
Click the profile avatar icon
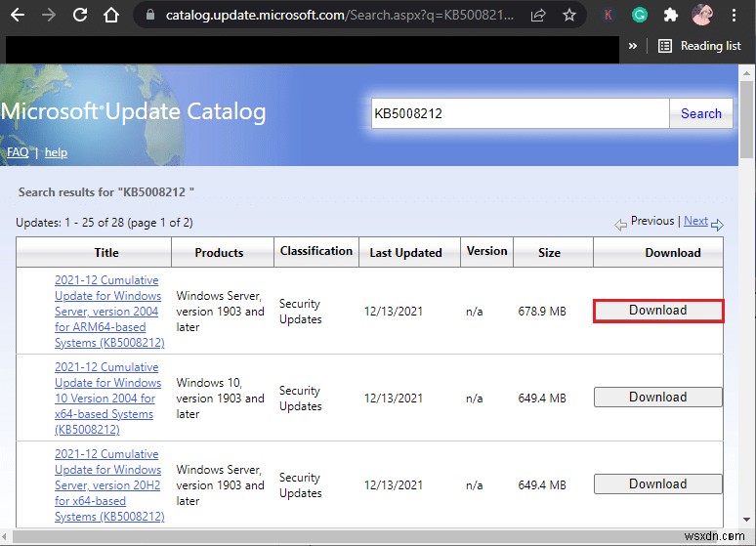click(701, 16)
